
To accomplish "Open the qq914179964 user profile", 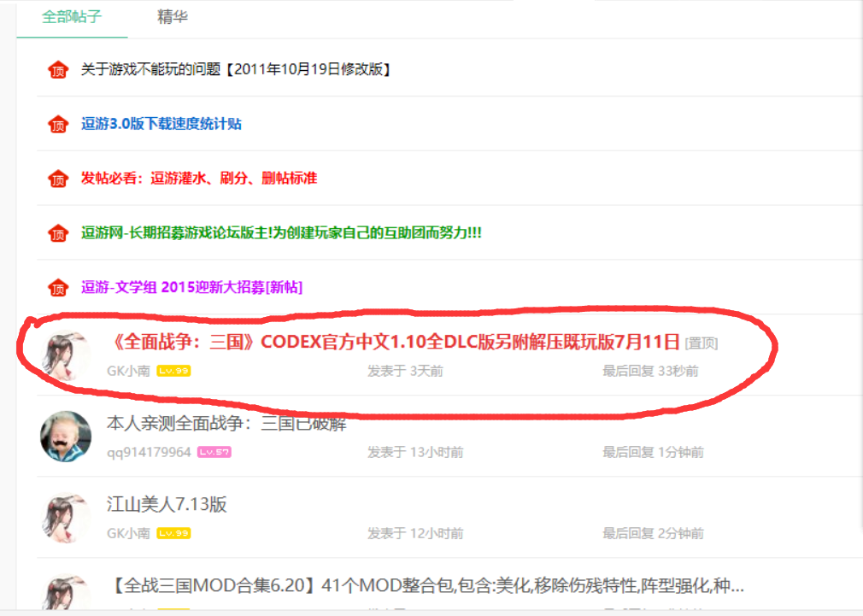I will [x=149, y=452].
